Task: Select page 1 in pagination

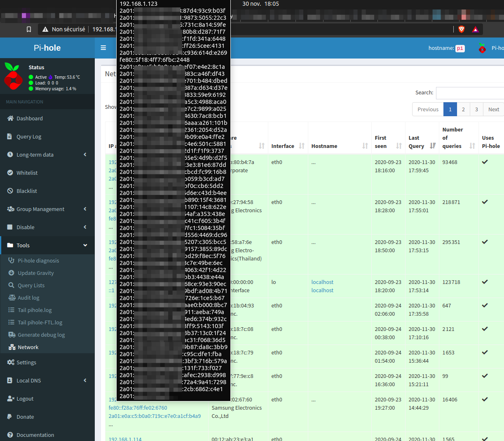Action: point(450,109)
